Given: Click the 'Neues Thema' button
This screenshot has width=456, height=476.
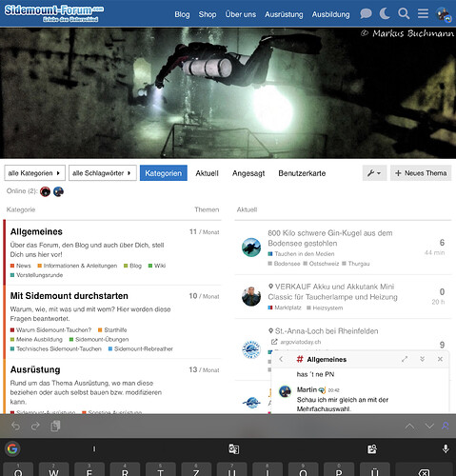Looking at the screenshot, I should pos(421,173).
